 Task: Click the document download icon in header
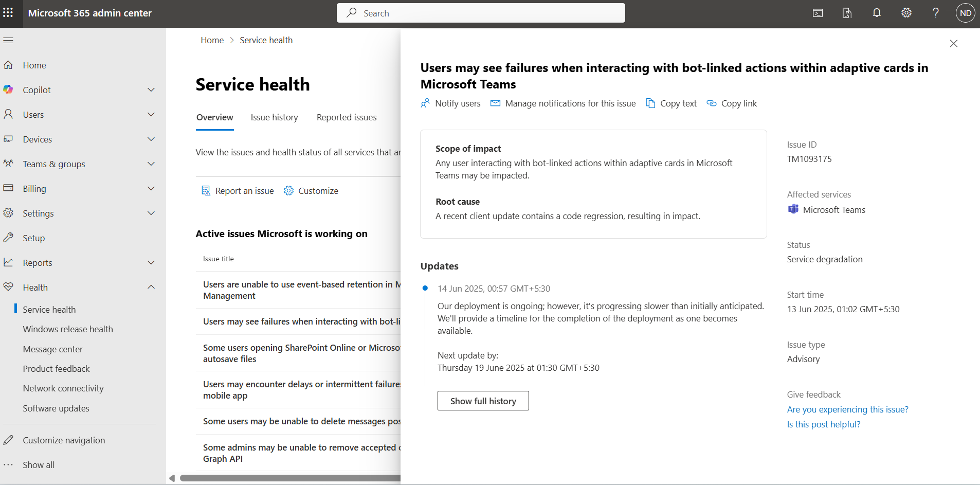pos(847,13)
